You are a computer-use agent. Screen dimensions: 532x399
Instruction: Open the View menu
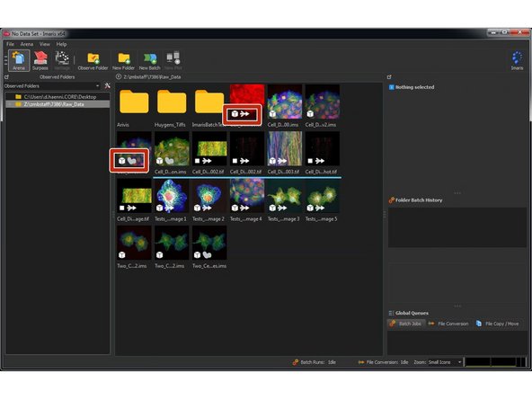point(44,44)
